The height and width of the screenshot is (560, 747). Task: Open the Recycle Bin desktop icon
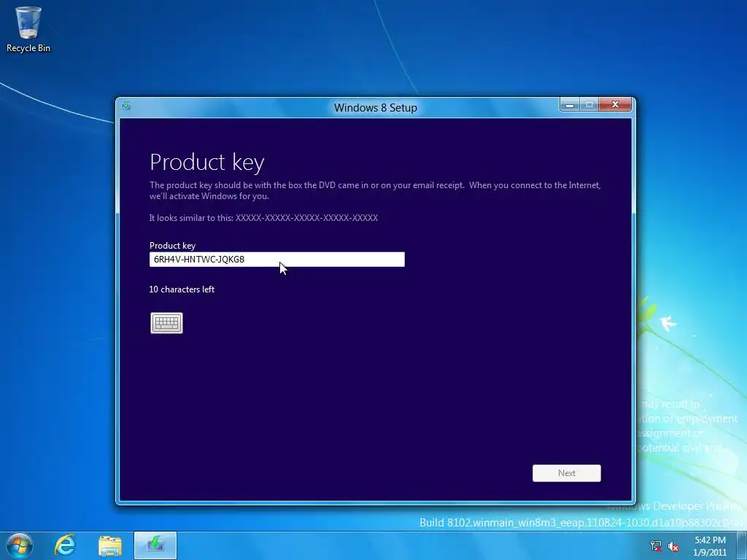click(28, 29)
